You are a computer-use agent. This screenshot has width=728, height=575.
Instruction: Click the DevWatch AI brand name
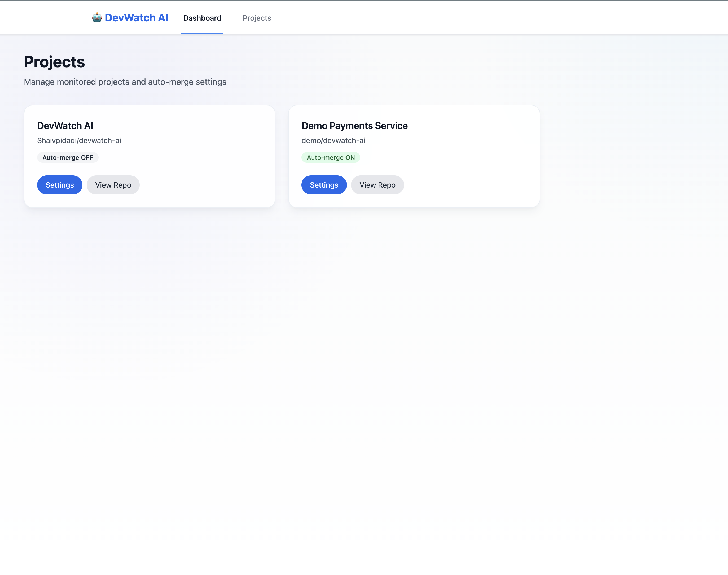point(136,18)
